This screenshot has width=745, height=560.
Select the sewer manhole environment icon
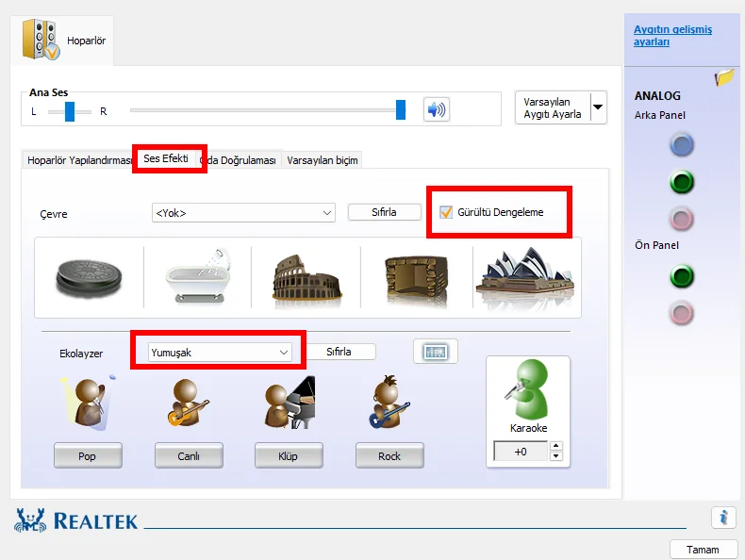(x=89, y=278)
